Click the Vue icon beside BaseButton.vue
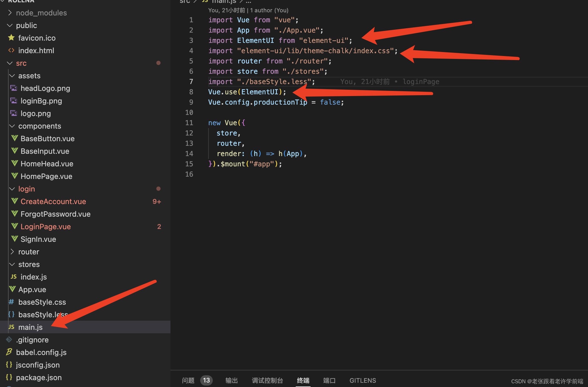Screen dimensions: 588x387 point(15,138)
